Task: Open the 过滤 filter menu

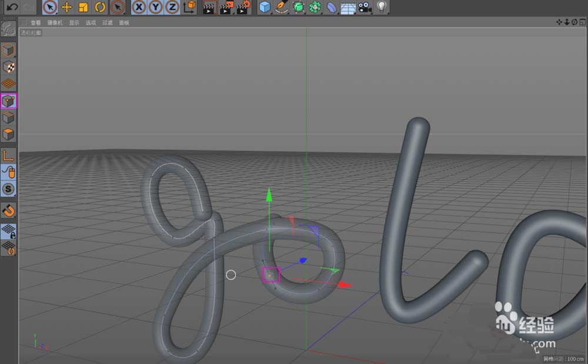Action: tap(107, 23)
